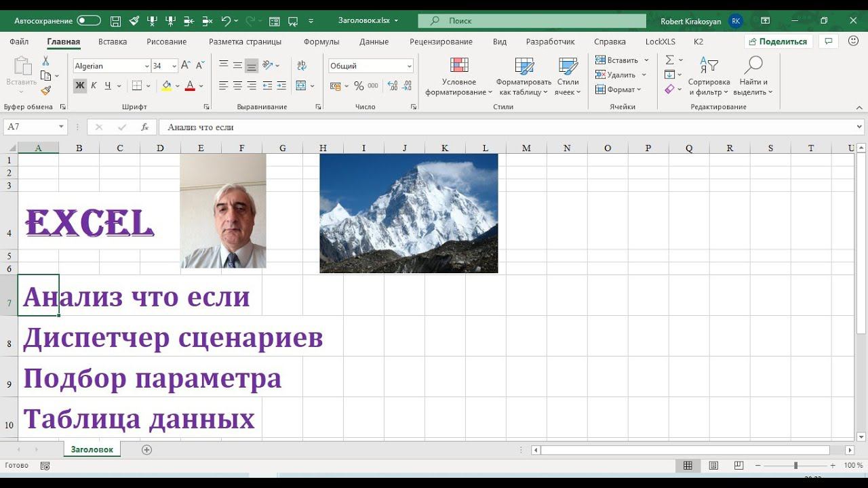The width and height of the screenshot is (868, 488).
Task: Apply the thousands separator 000 format
Action: coord(373,86)
